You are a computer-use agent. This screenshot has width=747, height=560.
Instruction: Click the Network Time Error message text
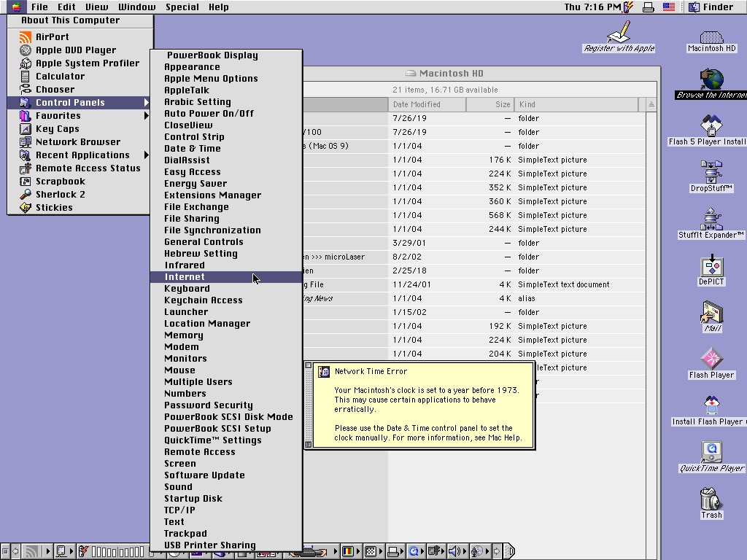pos(427,414)
